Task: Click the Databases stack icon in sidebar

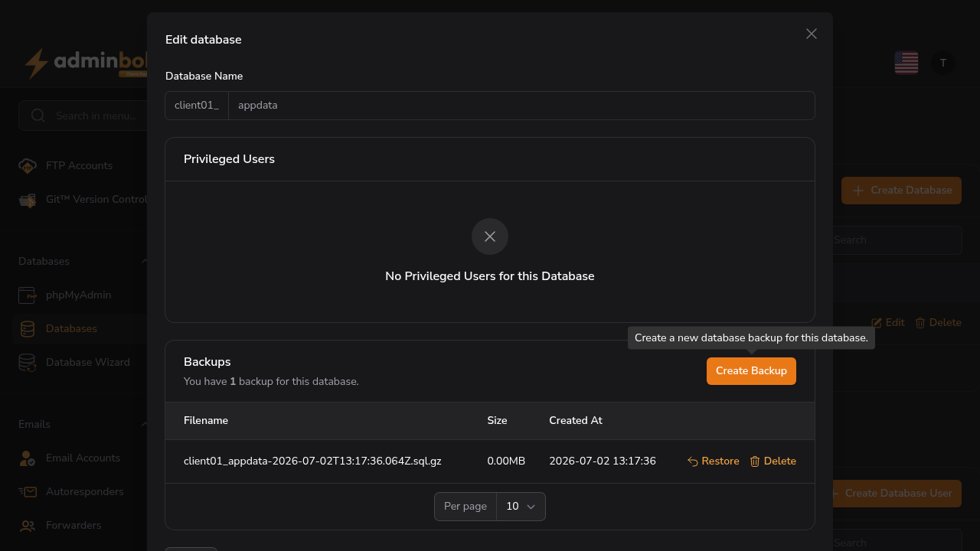Action: point(28,329)
